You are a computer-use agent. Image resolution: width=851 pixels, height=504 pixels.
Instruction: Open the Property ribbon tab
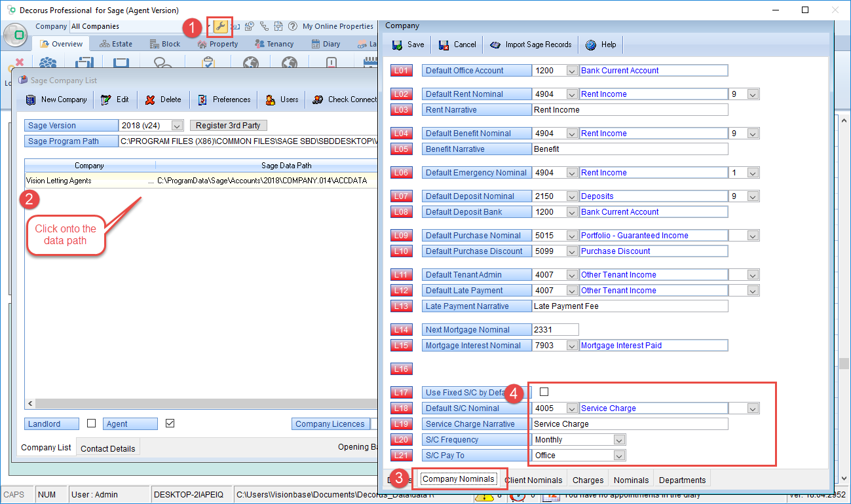tap(218, 44)
